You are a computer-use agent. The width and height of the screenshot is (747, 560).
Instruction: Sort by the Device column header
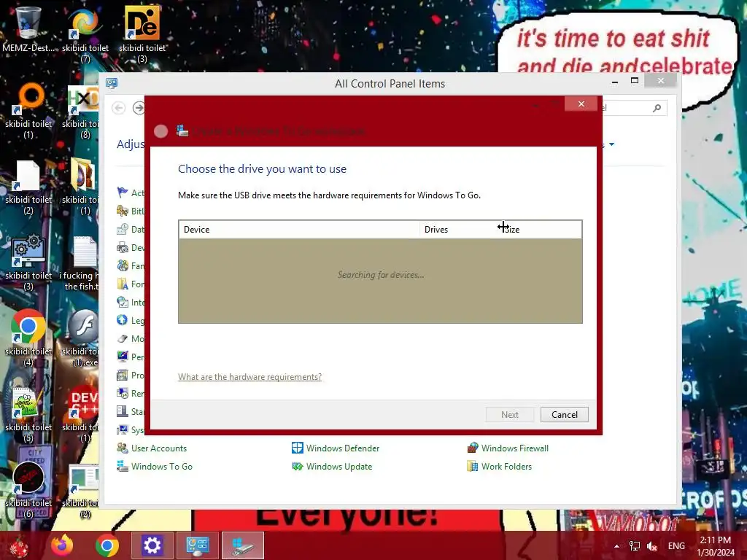tap(299, 230)
